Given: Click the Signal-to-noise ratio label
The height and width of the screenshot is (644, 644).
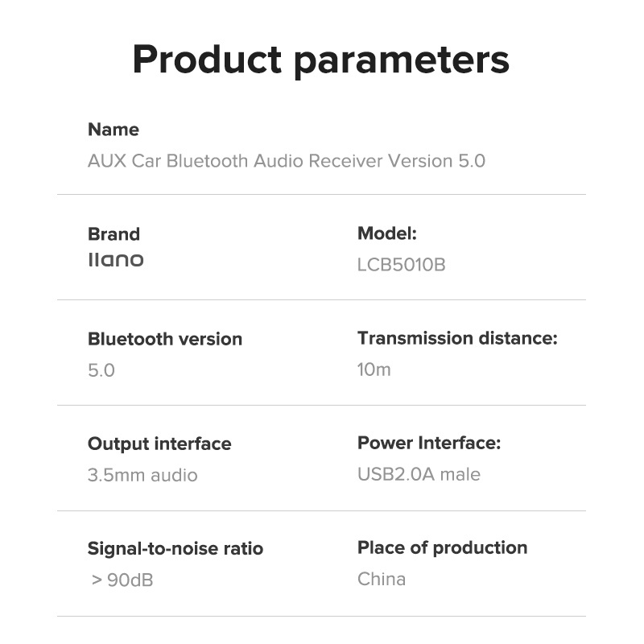Looking at the screenshot, I should (175, 549).
